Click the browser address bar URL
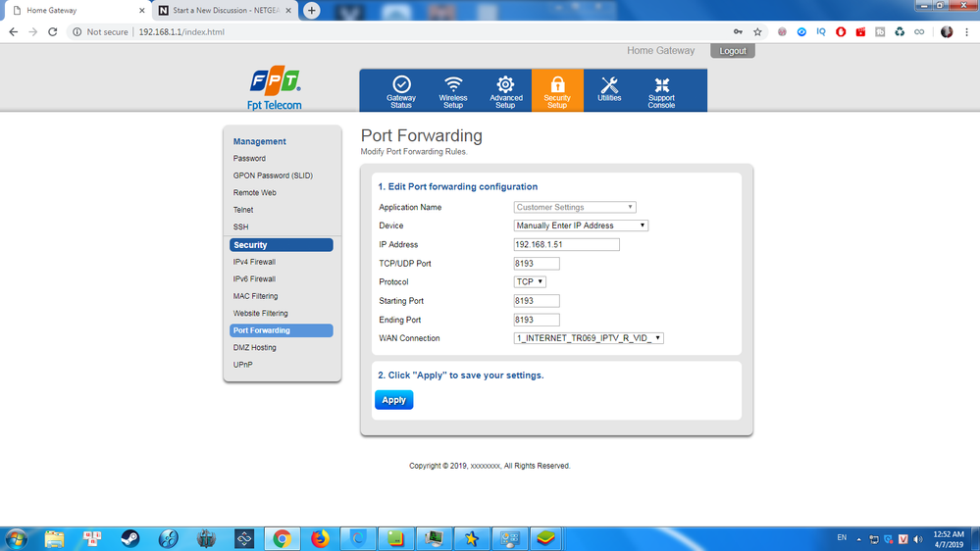Image resolution: width=980 pixels, height=551 pixels. pos(181,31)
